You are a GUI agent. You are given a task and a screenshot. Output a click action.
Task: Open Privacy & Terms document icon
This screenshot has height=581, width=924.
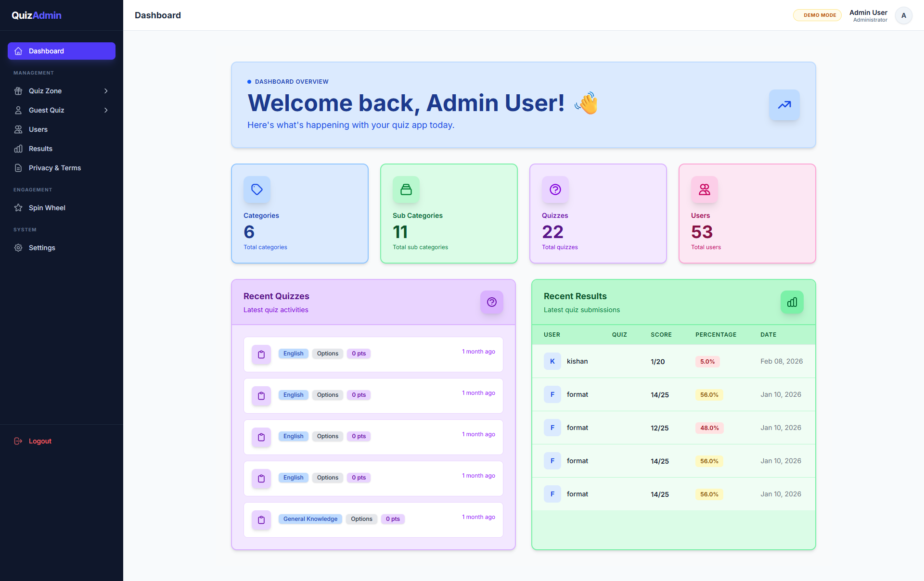click(18, 168)
